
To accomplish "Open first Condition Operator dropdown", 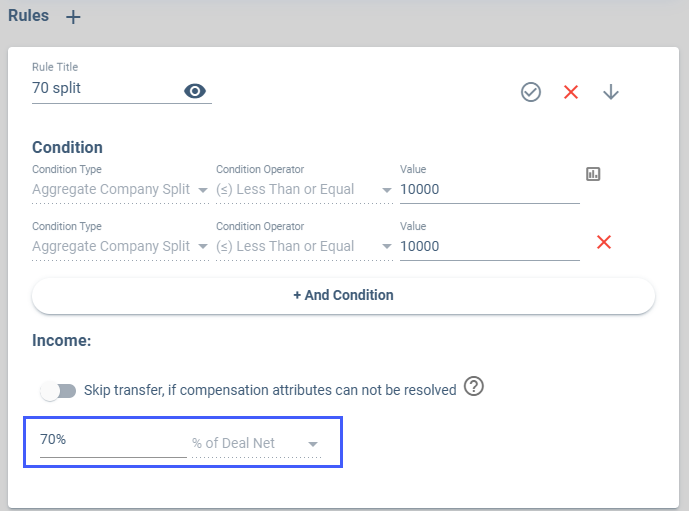I will (304, 189).
